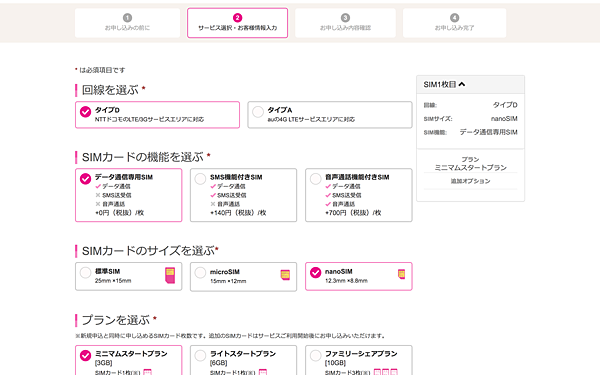Collapse the SIM1枚目 summary chevron
The height and width of the screenshot is (375, 600).
coord(462,84)
